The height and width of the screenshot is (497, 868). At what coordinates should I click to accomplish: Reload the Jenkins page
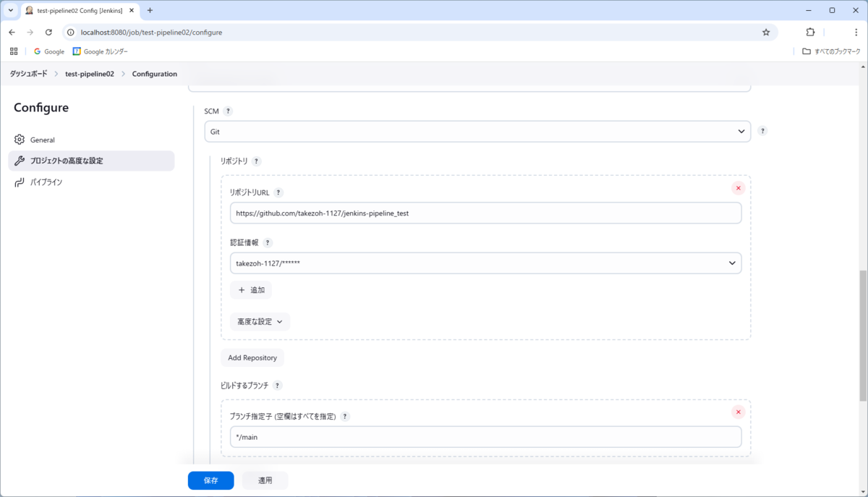(x=48, y=33)
